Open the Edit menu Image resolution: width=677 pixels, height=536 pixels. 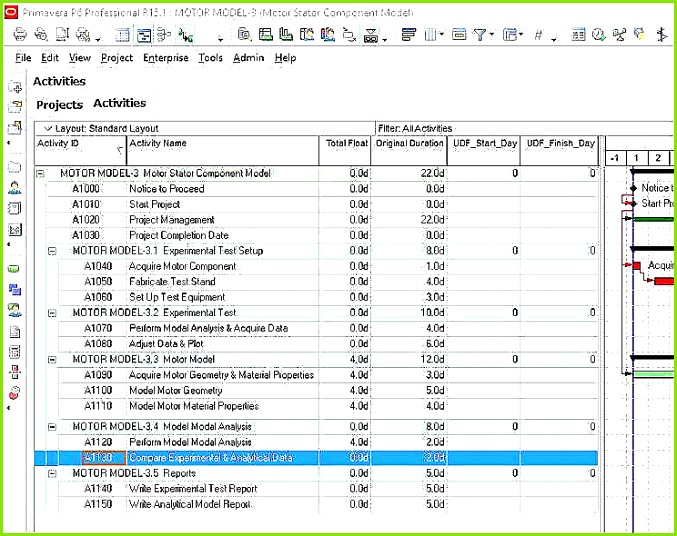coord(50,57)
